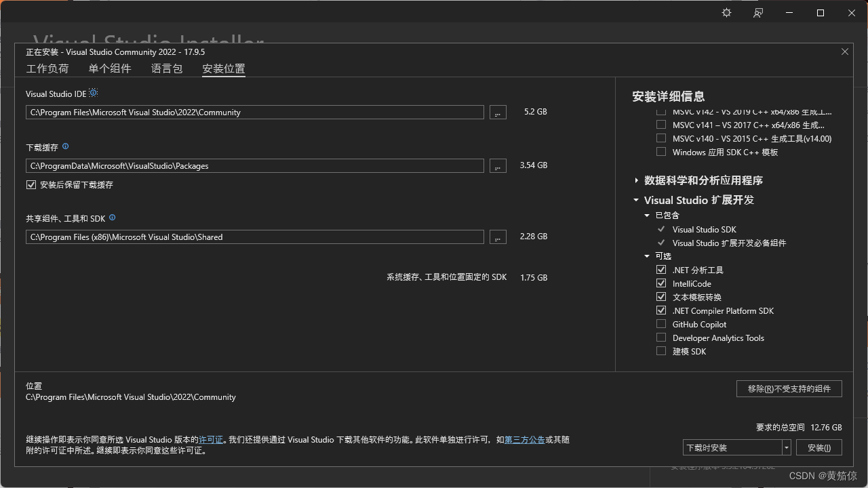Enable 建模 SDK component
Viewport: 868px width, 488px height.
(x=661, y=351)
